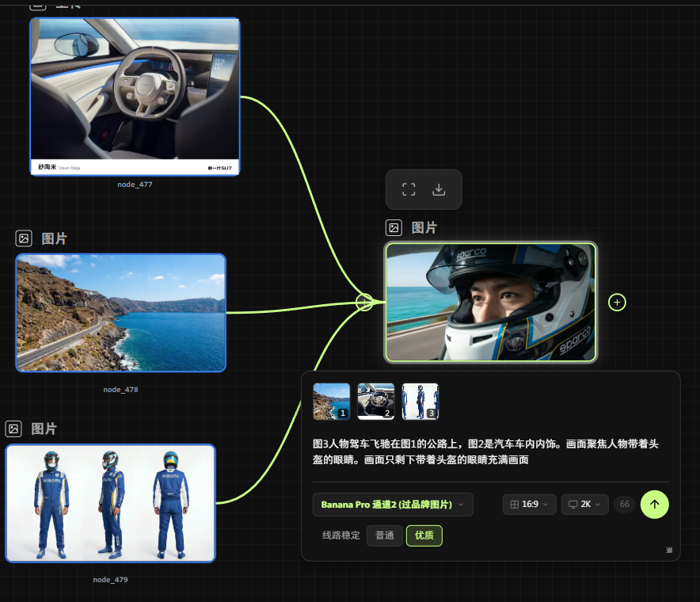This screenshot has height=602, width=700.
Task: Select reference thumbnail 2 car interior
Action: [x=376, y=402]
